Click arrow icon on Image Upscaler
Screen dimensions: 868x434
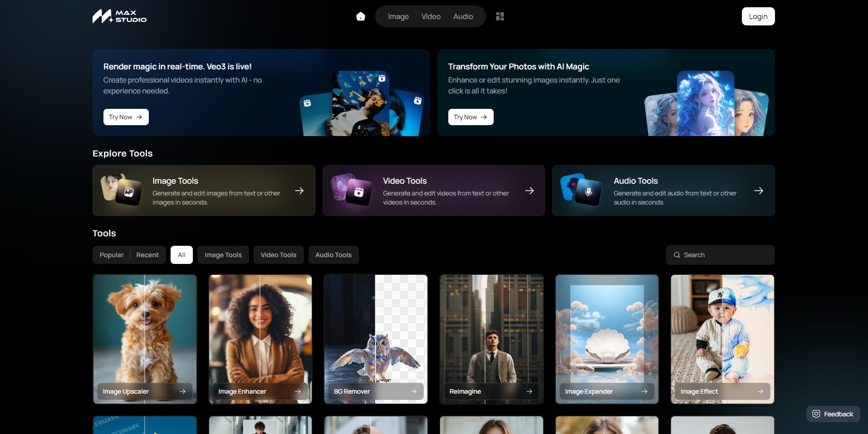point(182,391)
